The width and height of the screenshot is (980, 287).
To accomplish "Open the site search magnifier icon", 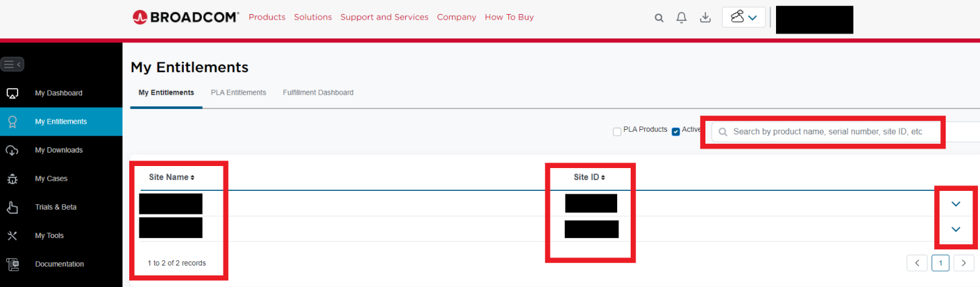I will tap(660, 18).
